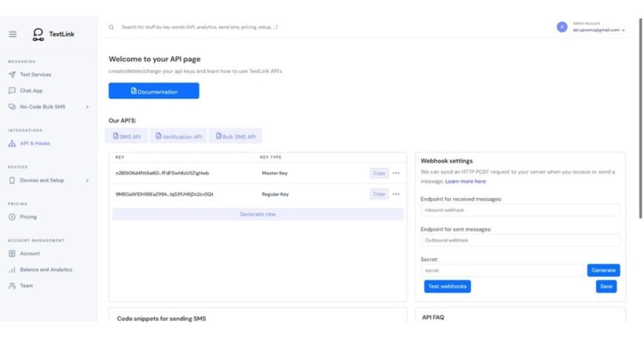Click the admin account avatar
Viewport: 644px width, 338px height.
562,27
